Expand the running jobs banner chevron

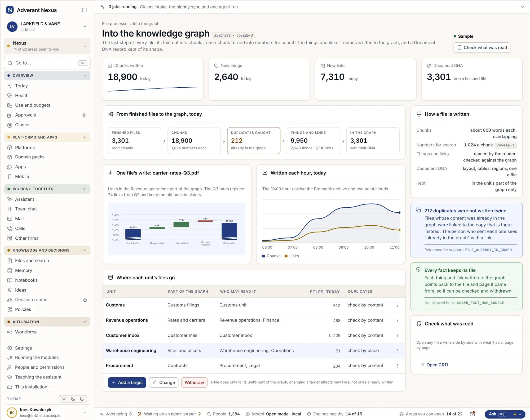(x=522, y=7)
